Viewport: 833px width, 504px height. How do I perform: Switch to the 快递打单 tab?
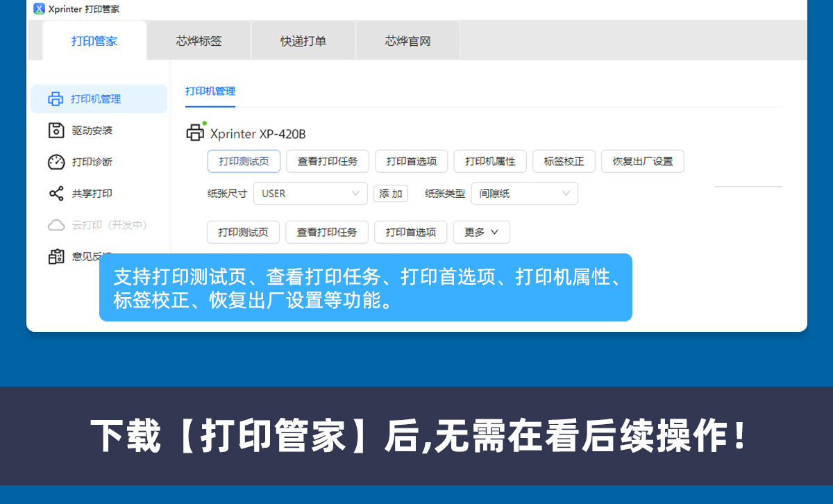pos(303,41)
